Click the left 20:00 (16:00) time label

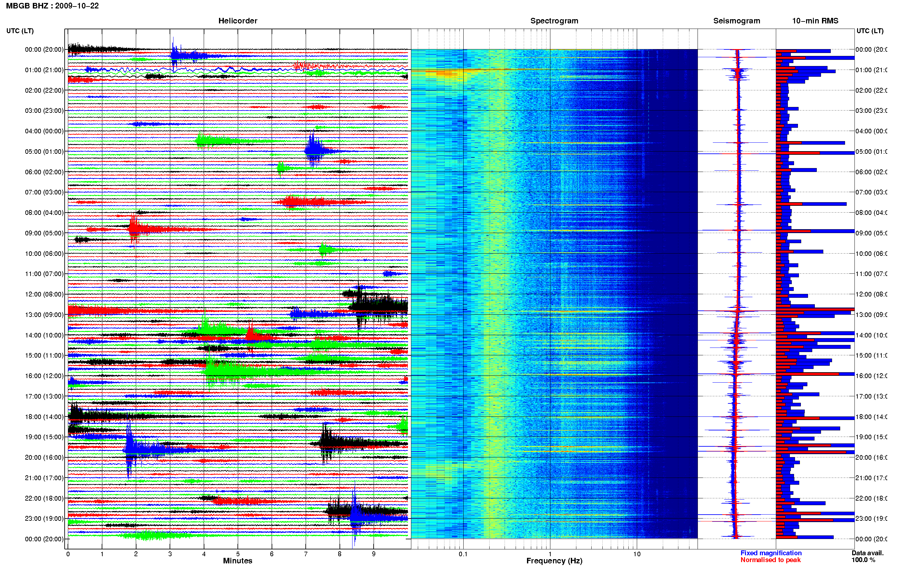click(44, 457)
